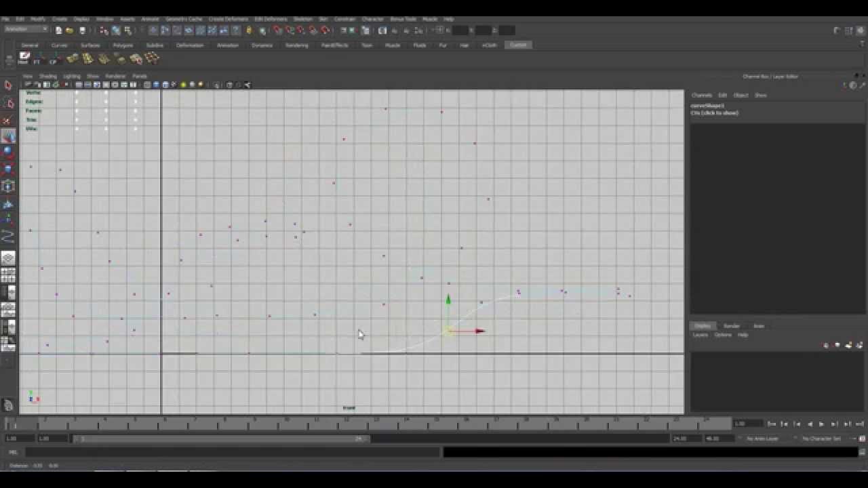Go to start of playback range
Screen dimensions: 868x488
(x=772, y=424)
